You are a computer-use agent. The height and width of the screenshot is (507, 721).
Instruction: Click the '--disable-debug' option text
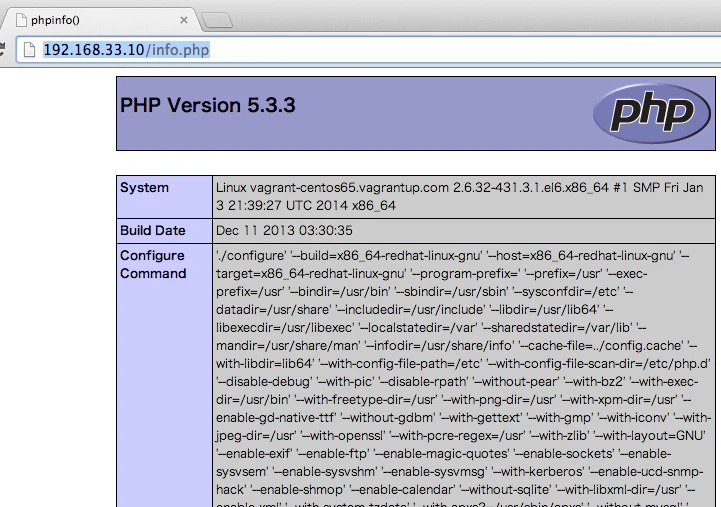click(264, 382)
